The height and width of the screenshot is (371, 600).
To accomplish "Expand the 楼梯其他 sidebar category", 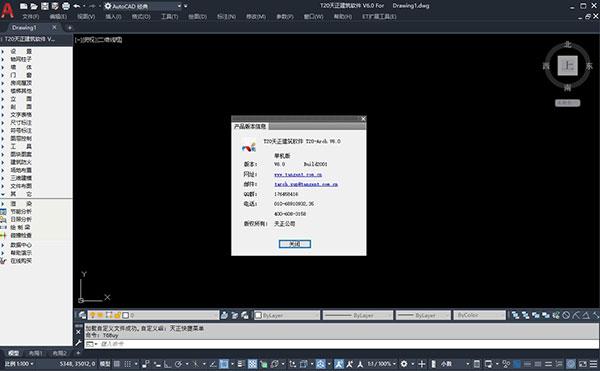I will [x=21, y=91].
